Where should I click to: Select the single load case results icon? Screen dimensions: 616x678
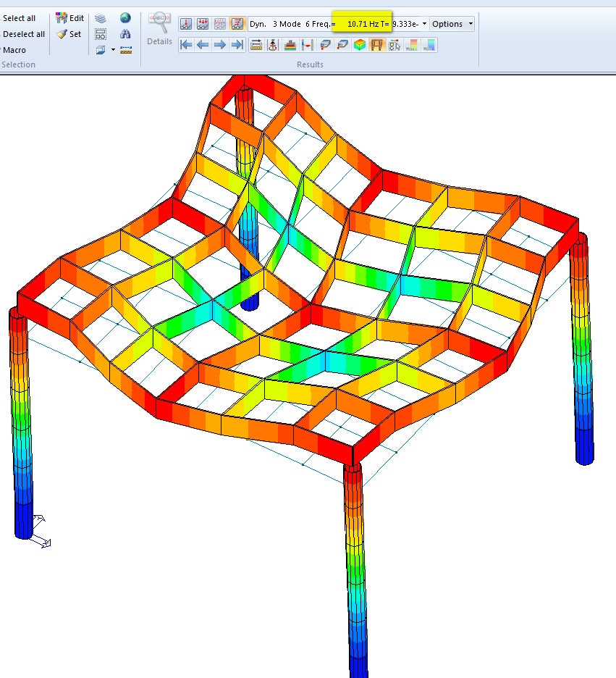tap(186, 24)
